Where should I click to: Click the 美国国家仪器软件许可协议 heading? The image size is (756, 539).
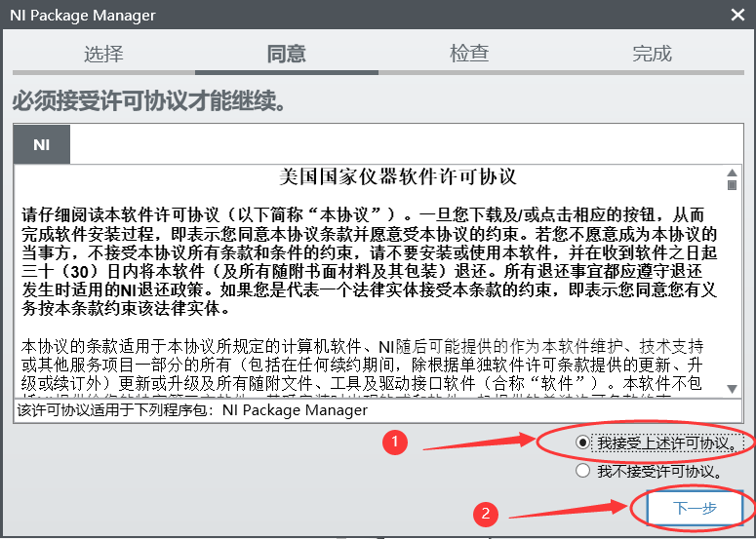tap(398, 176)
